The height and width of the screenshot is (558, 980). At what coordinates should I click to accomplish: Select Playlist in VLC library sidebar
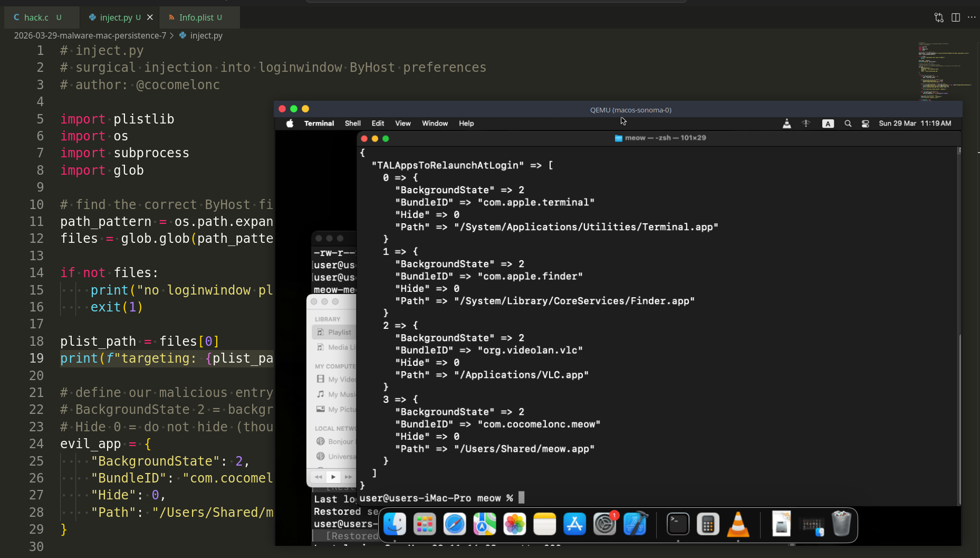339,332
